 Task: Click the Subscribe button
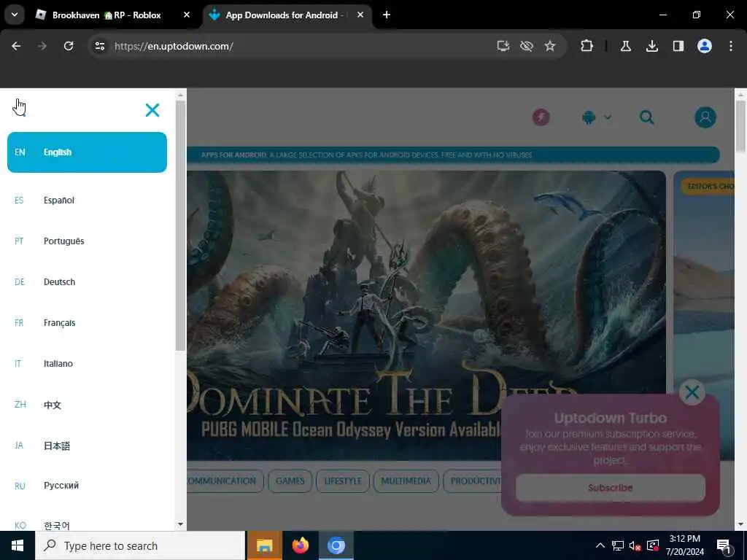click(611, 488)
